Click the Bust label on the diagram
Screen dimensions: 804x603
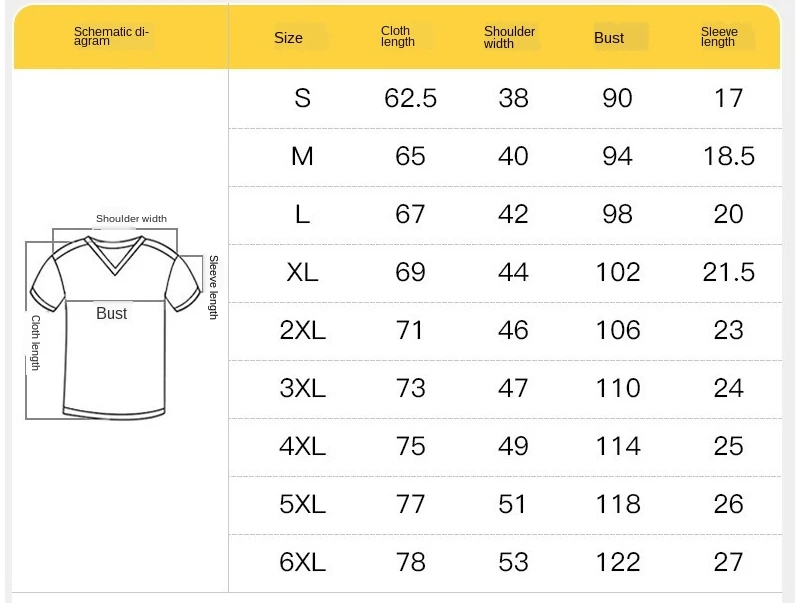pyautogui.click(x=112, y=314)
